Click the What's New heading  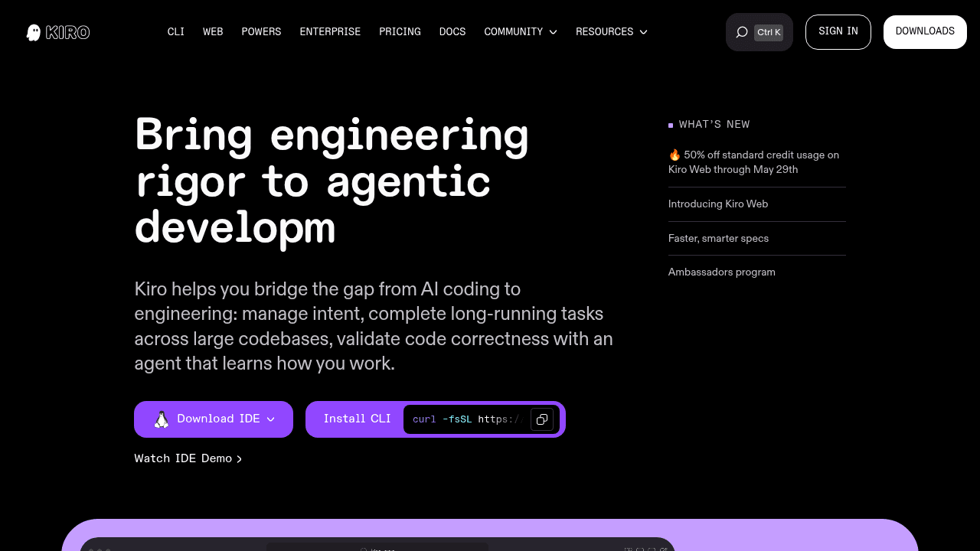point(714,125)
